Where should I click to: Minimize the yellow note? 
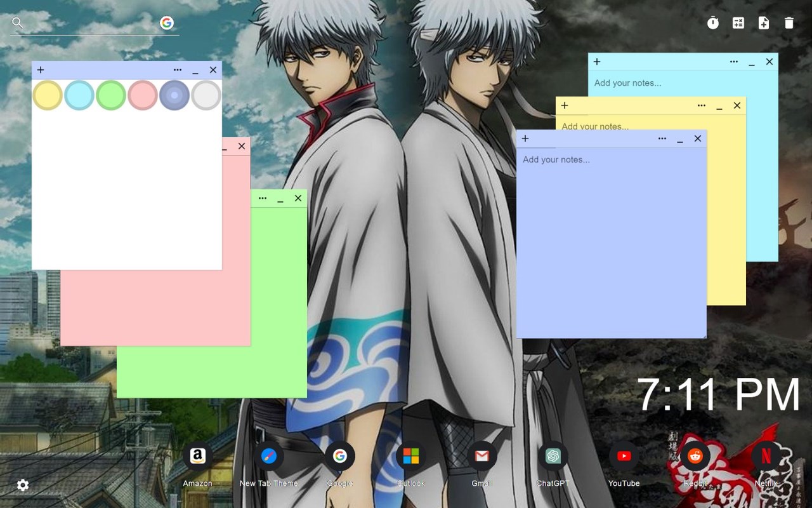click(719, 107)
